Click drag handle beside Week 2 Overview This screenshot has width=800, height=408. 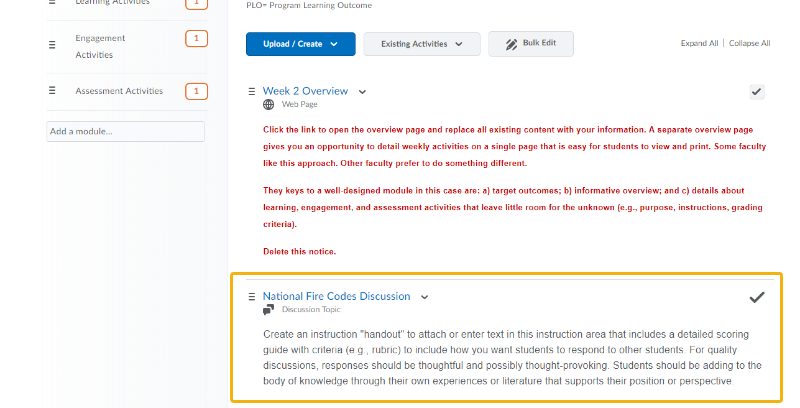click(252, 92)
